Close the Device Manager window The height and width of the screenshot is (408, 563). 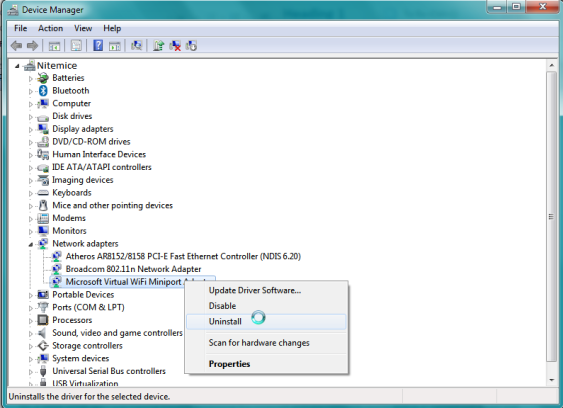(542, 7)
